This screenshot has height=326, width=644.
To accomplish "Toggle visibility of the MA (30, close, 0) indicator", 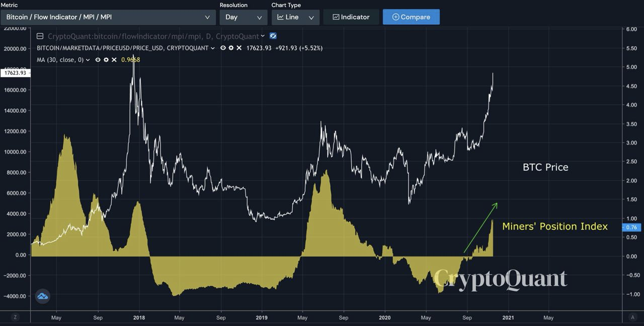I will click(x=98, y=60).
